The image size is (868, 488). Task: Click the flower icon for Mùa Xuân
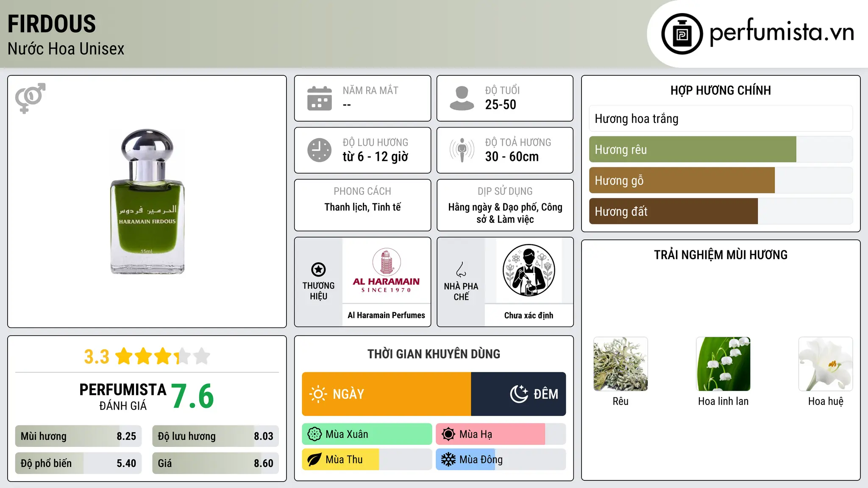314,434
